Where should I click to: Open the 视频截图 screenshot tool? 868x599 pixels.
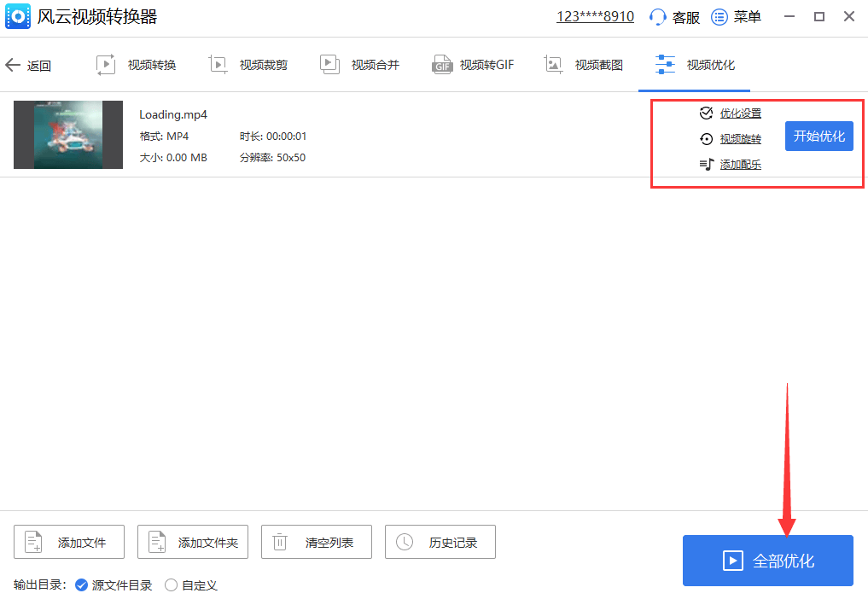pyautogui.click(x=554, y=64)
